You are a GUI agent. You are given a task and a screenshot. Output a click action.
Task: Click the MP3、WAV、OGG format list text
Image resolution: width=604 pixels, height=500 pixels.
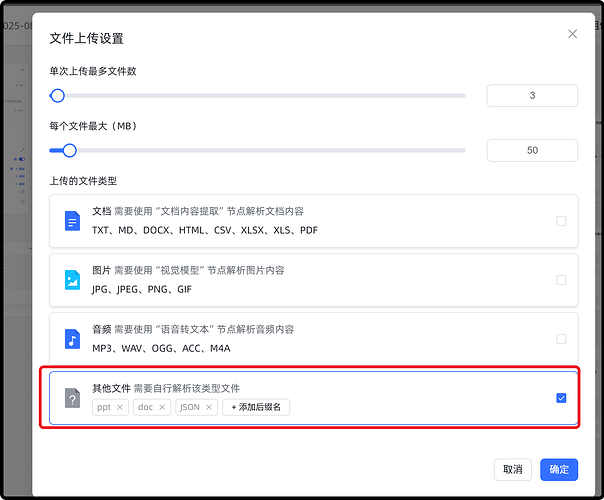[161, 348]
